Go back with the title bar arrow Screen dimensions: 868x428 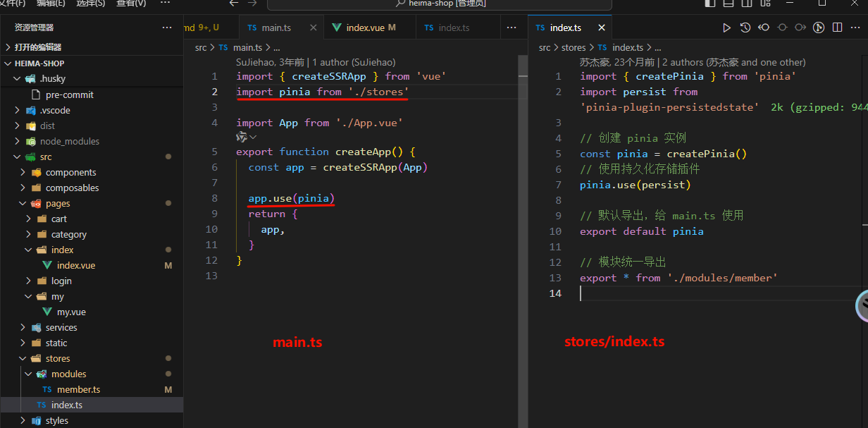tap(234, 4)
